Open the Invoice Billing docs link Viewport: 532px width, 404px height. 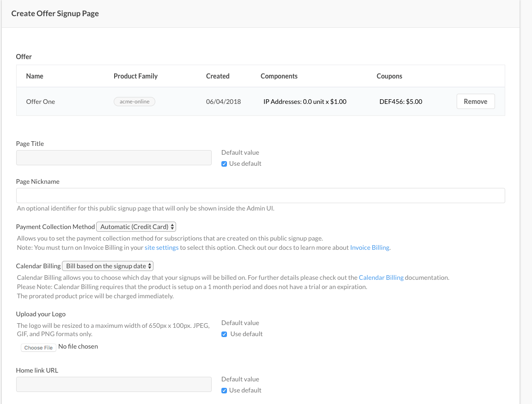370,247
